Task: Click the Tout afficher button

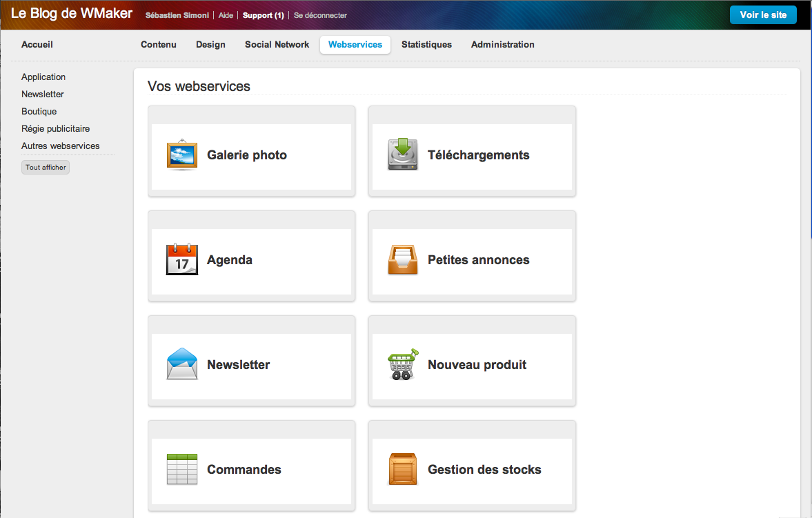Action: tap(46, 168)
